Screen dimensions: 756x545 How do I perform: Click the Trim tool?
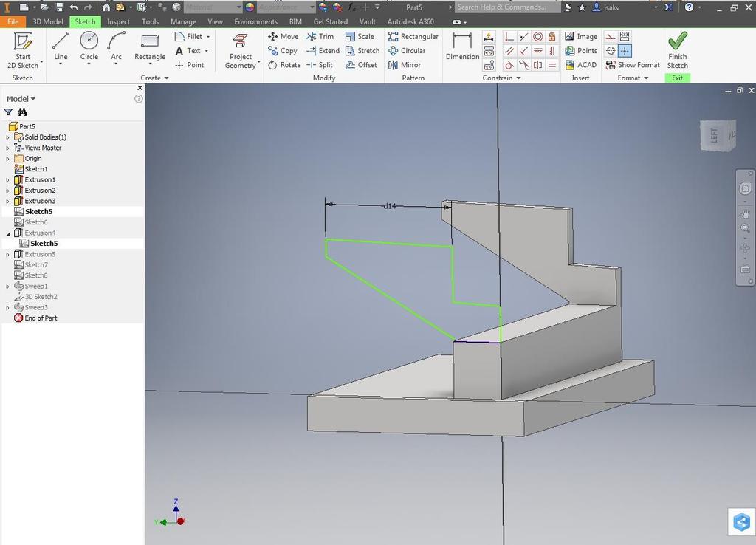pos(320,37)
